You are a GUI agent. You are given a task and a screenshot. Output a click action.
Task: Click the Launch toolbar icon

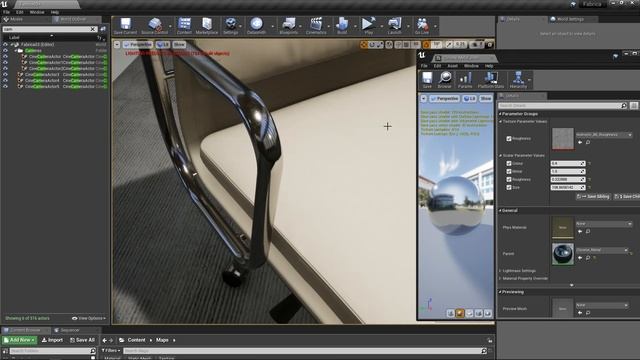tap(395, 26)
